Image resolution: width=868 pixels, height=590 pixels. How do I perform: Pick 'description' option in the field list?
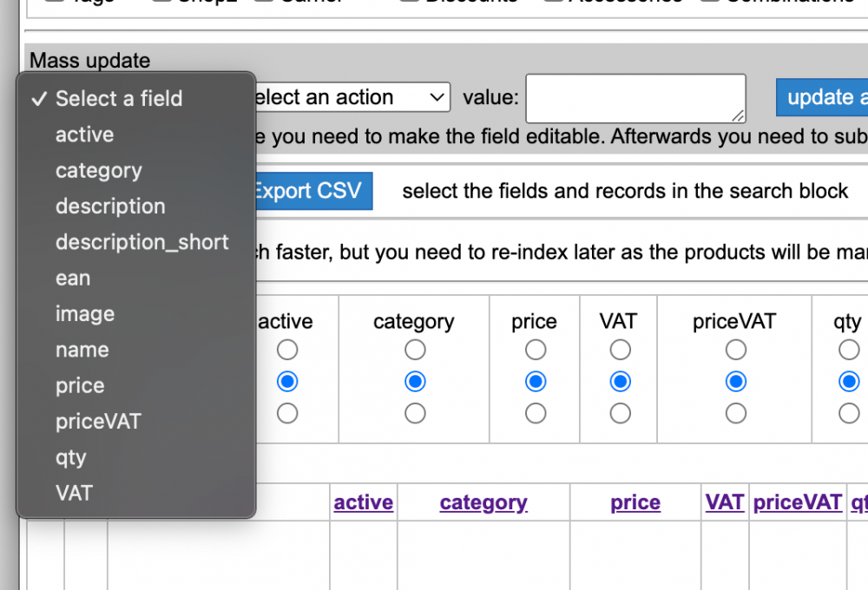coord(110,206)
